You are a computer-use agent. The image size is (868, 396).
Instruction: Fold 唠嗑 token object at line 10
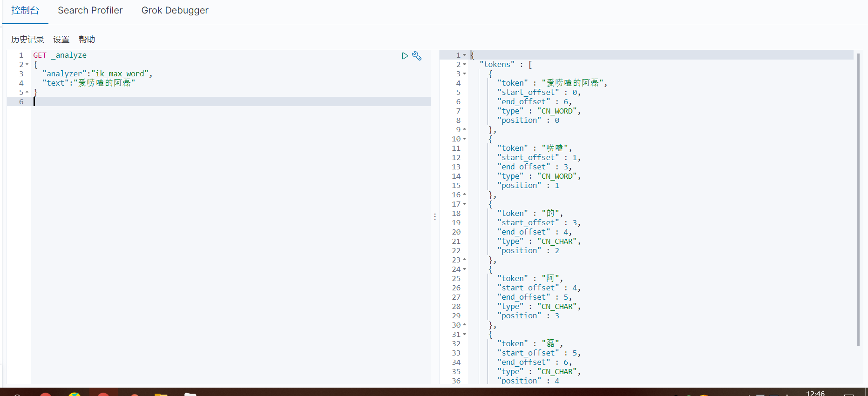[x=464, y=139]
